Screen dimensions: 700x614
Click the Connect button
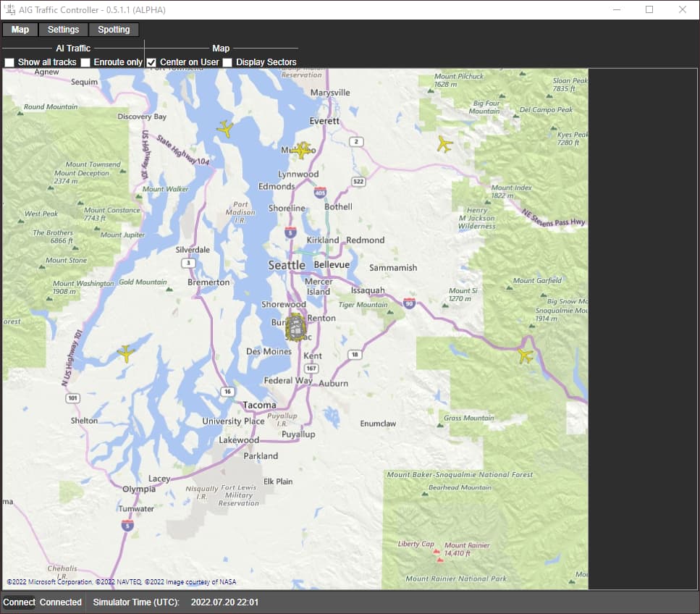[x=19, y=602]
